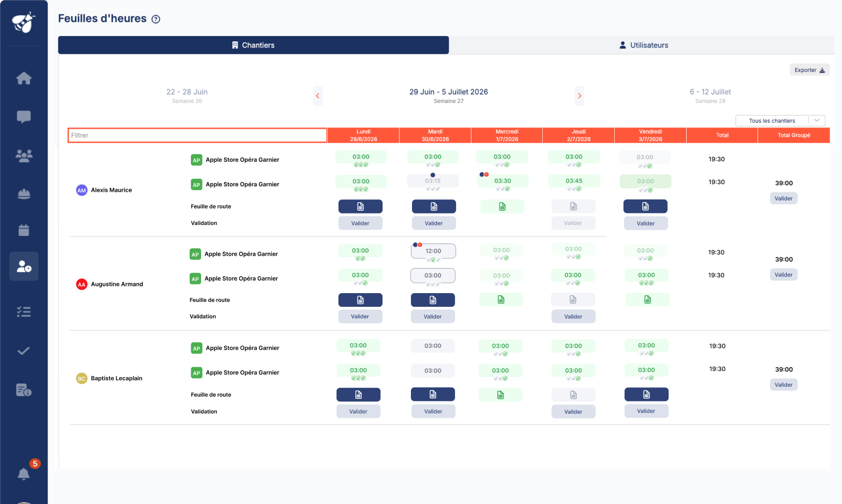Open Baptiste Lecaplain Wednesday green route sheet
This screenshot has height=504, width=842.
click(x=500, y=395)
